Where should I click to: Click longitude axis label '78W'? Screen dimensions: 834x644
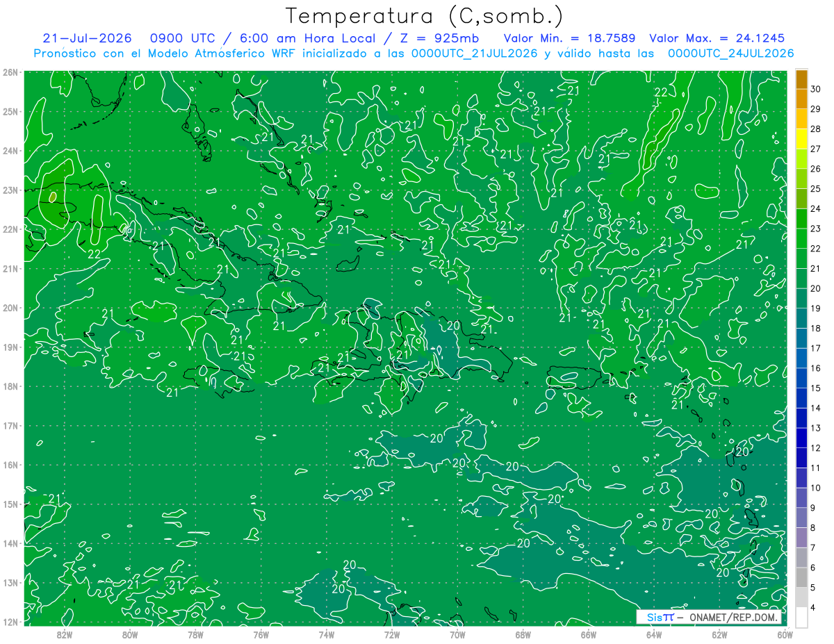tap(195, 634)
